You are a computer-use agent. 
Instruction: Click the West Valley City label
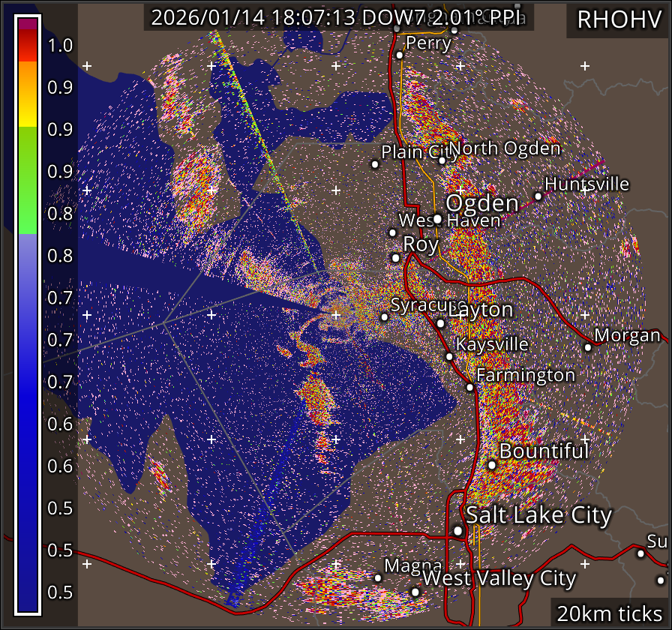click(499, 578)
